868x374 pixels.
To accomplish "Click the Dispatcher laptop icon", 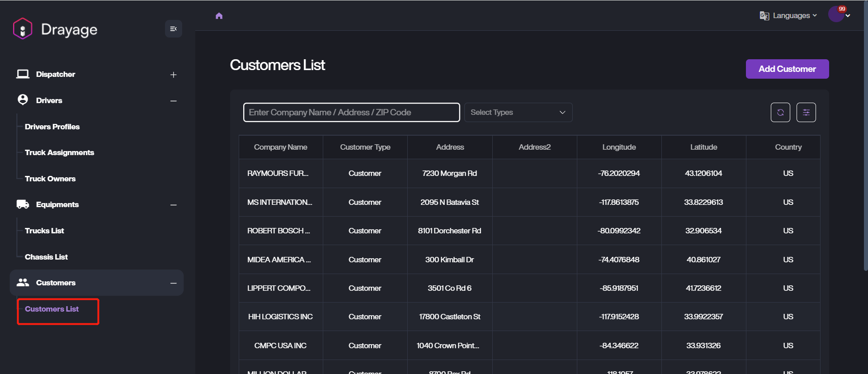I will [x=23, y=74].
